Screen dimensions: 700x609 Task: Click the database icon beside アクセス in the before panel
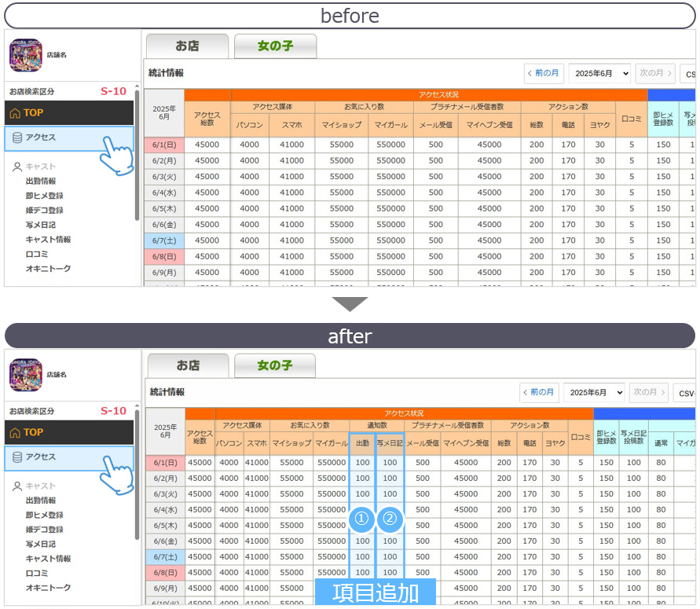17,138
